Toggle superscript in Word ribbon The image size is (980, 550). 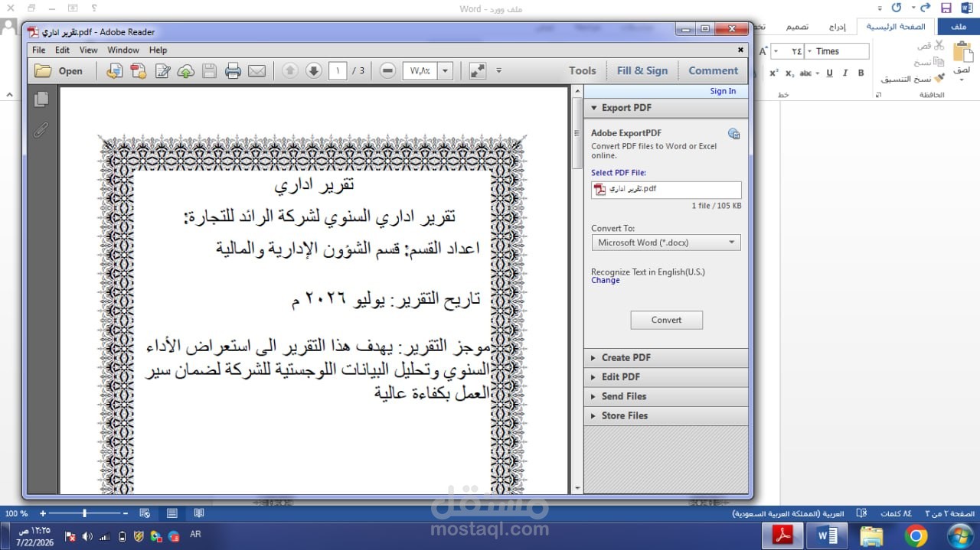click(x=774, y=73)
